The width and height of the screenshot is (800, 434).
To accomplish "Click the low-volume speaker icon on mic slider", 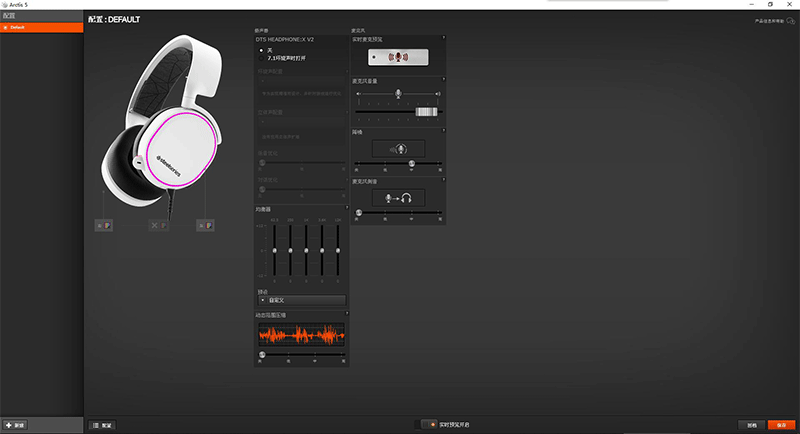I will [x=358, y=94].
